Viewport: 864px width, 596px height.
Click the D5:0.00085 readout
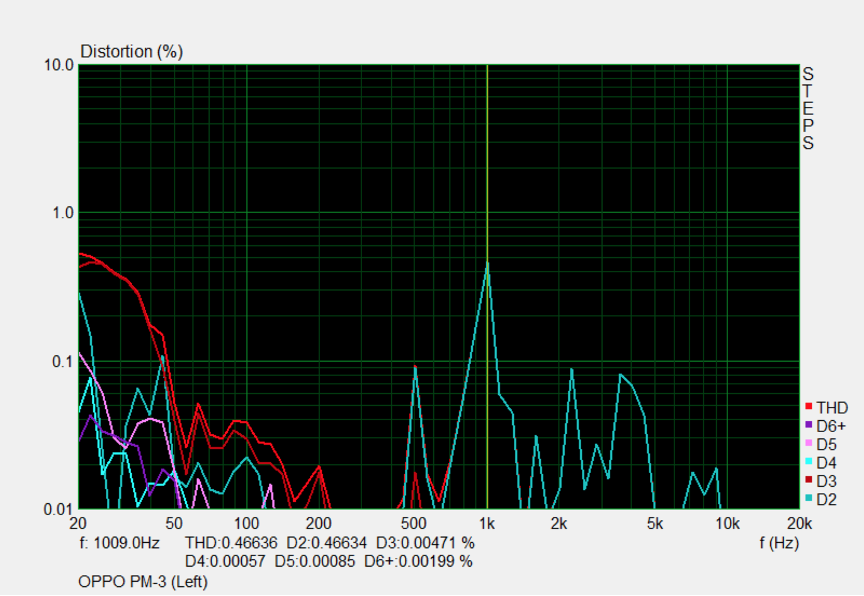pos(315,561)
